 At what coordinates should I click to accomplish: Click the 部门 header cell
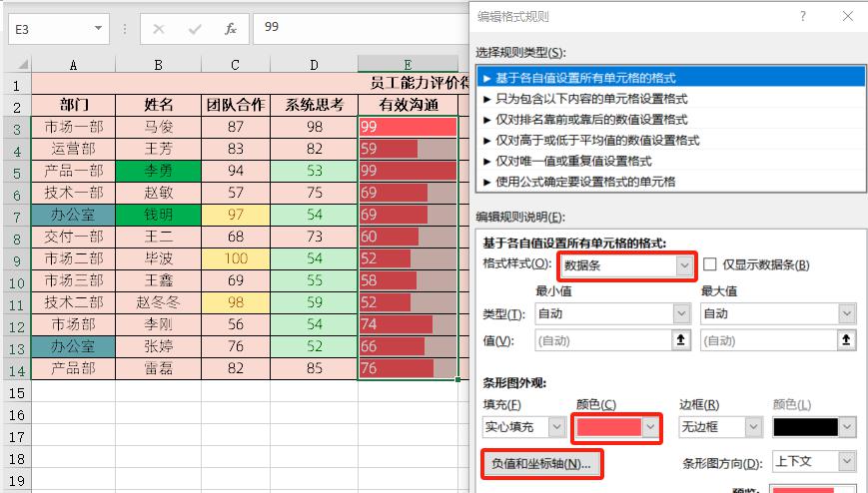click(x=74, y=105)
